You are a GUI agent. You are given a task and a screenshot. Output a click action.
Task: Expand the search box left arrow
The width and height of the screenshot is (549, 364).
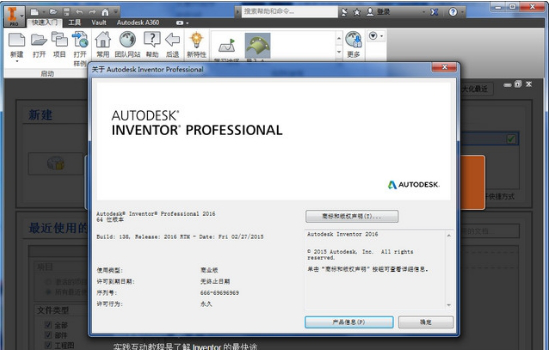tap(238, 12)
